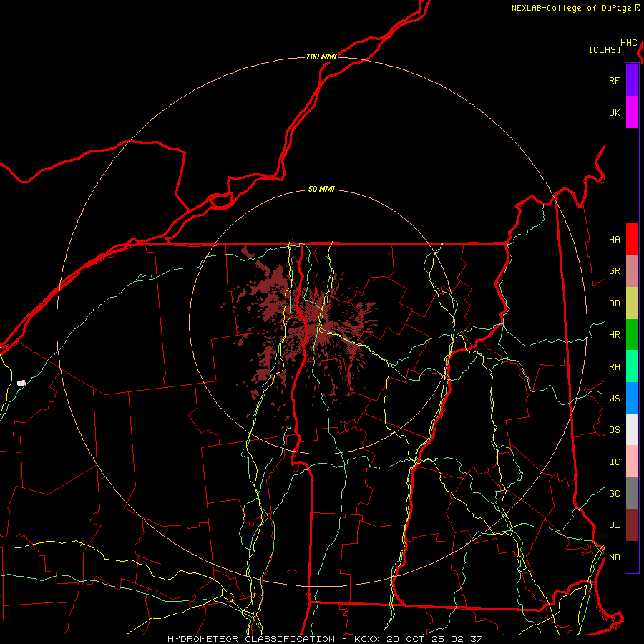Click the HR legend label
Image resolution: width=644 pixels, height=644 pixels.
coord(614,335)
